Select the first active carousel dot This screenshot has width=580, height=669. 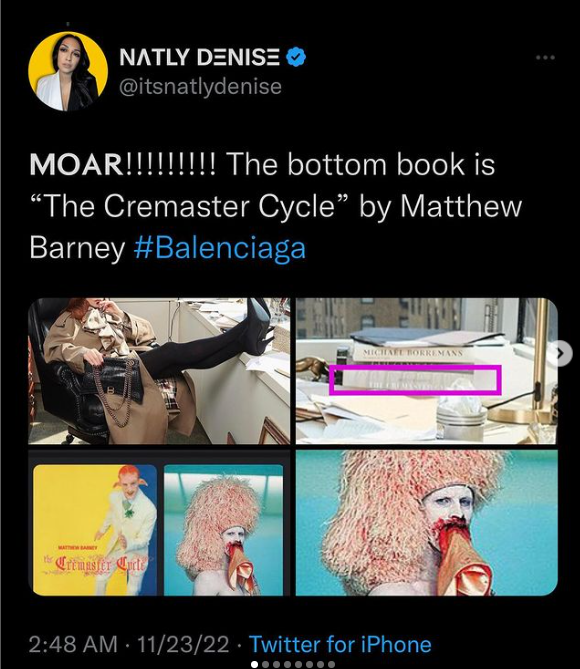254,664
